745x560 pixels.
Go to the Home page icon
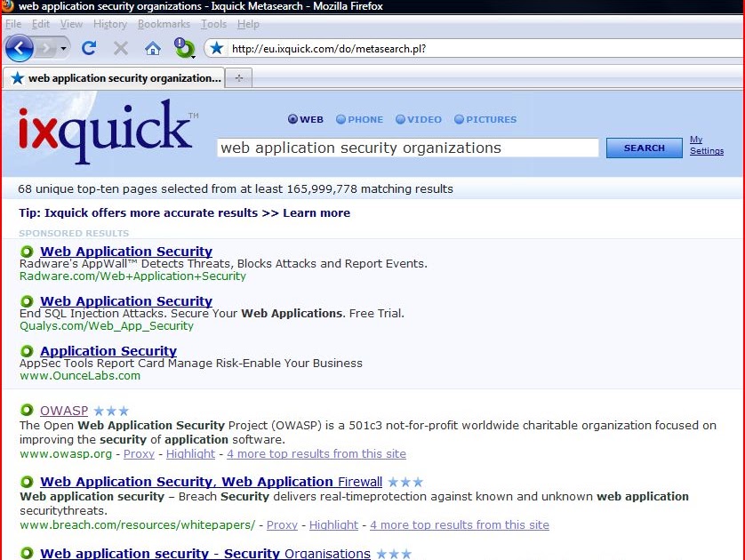point(153,48)
